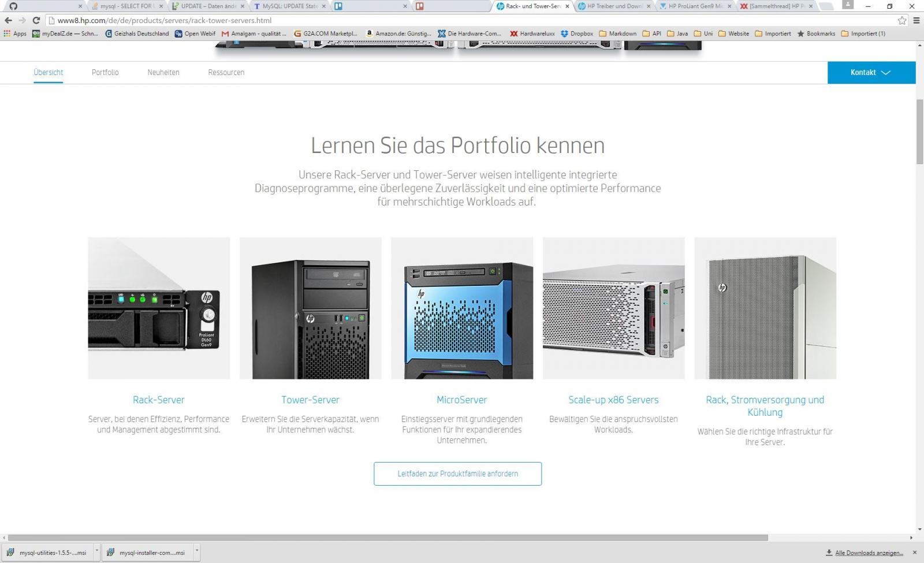Click the Chrome user profile icon

pos(847,5)
